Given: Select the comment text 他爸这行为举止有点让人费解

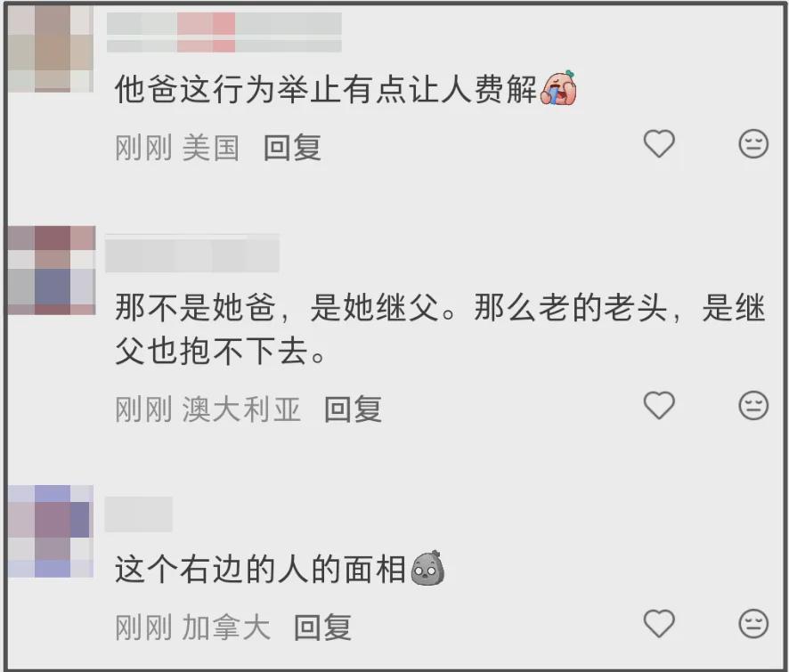Looking at the screenshot, I should coord(326,89).
